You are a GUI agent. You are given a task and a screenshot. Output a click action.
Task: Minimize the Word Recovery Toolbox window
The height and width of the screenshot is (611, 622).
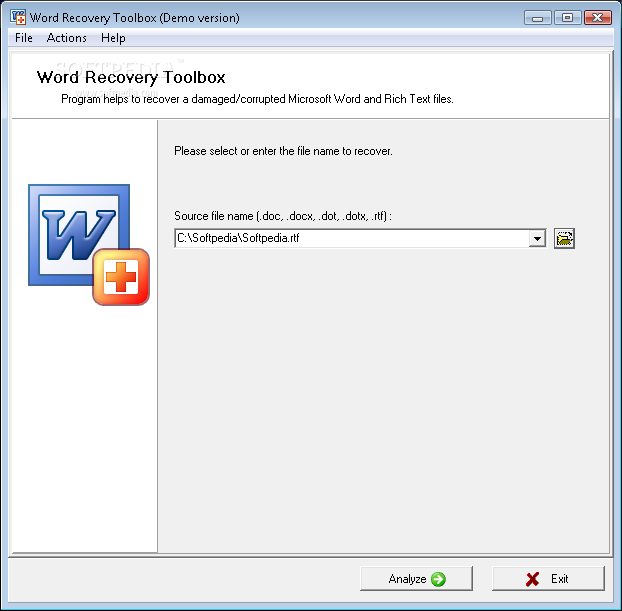pyautogui.click(x=538, y=18)
